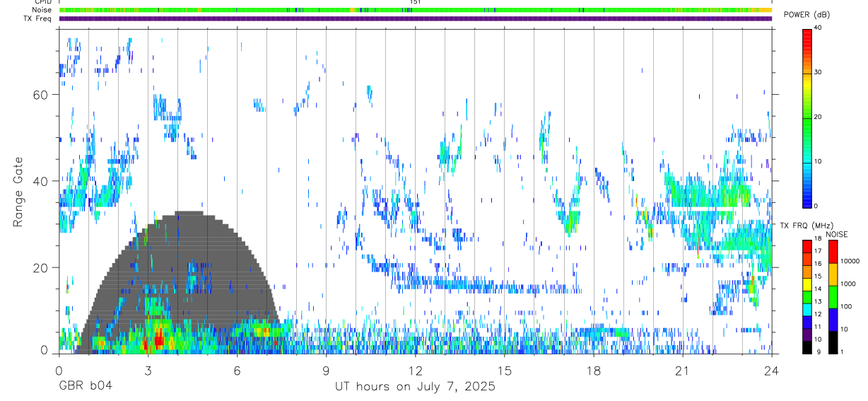The image size is (868, 401).
Task: Click the TX Freq row label at top left
Action: 39,18
